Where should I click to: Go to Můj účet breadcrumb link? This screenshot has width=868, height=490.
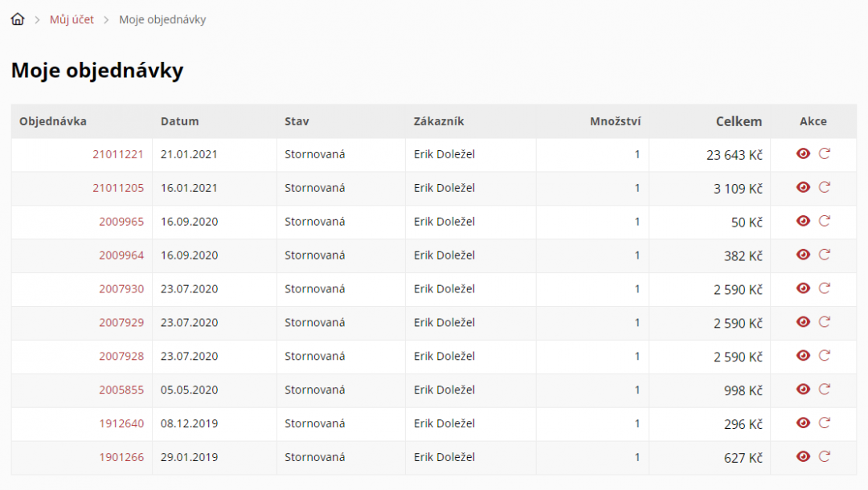(x=72, y=19)
